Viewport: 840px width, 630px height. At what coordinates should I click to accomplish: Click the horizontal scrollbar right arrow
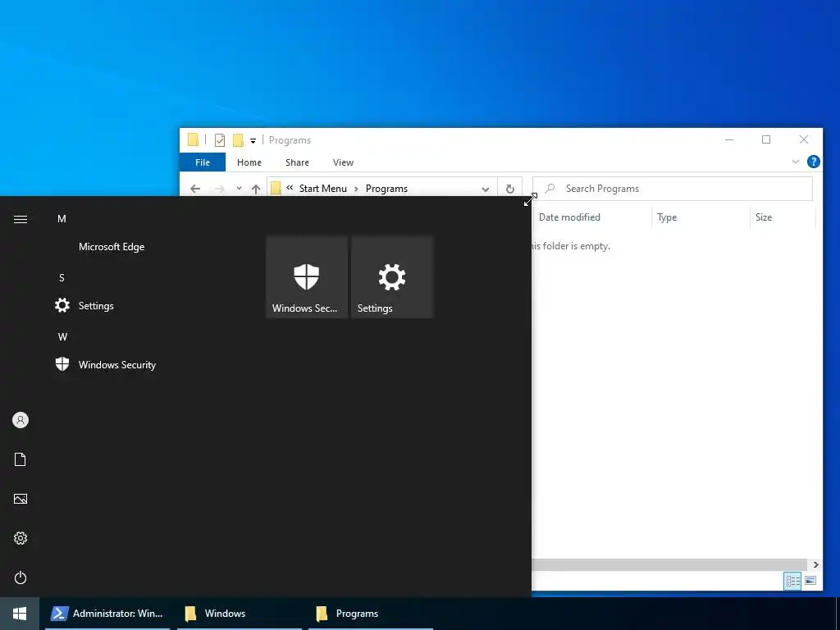[x=816, y=564]
